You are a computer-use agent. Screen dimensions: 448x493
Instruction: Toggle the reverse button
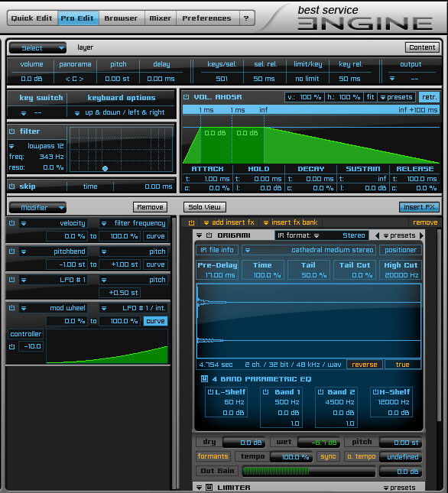pos(365,365)
